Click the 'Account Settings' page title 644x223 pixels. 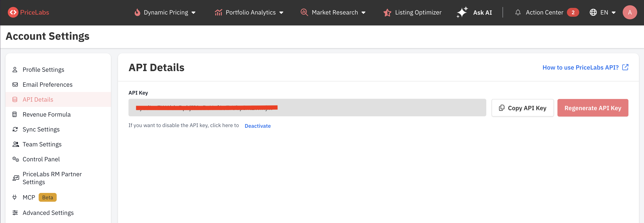coord(47,36)
